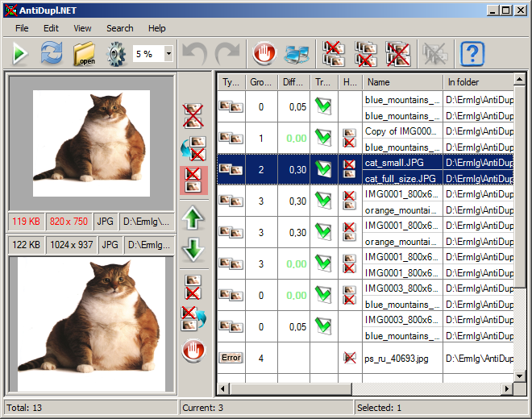Click the Selected: 1 status text
Viewport: 532px width, 419px height.
pyautogui.click(x=379, y=408)
